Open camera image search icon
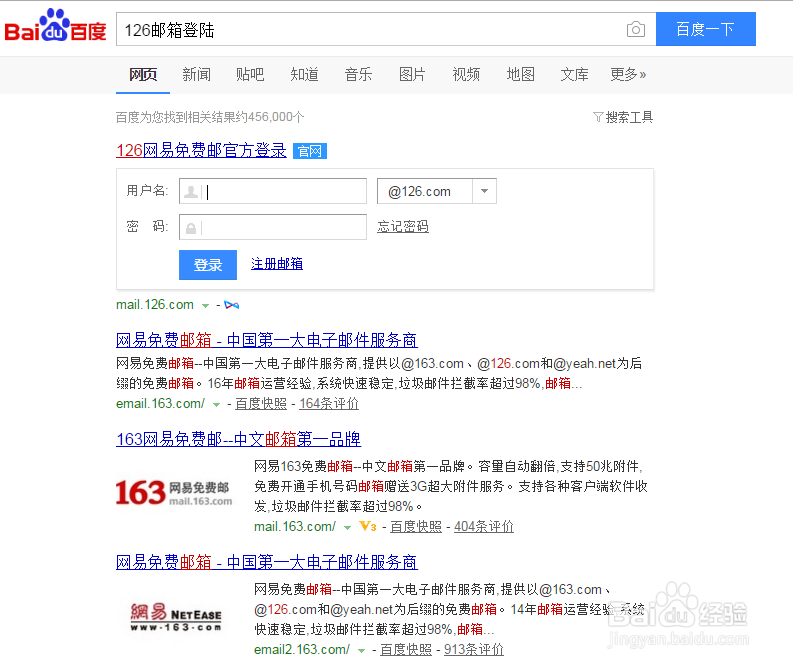This screenshot has height=667, width=793. tap(636, 29)
